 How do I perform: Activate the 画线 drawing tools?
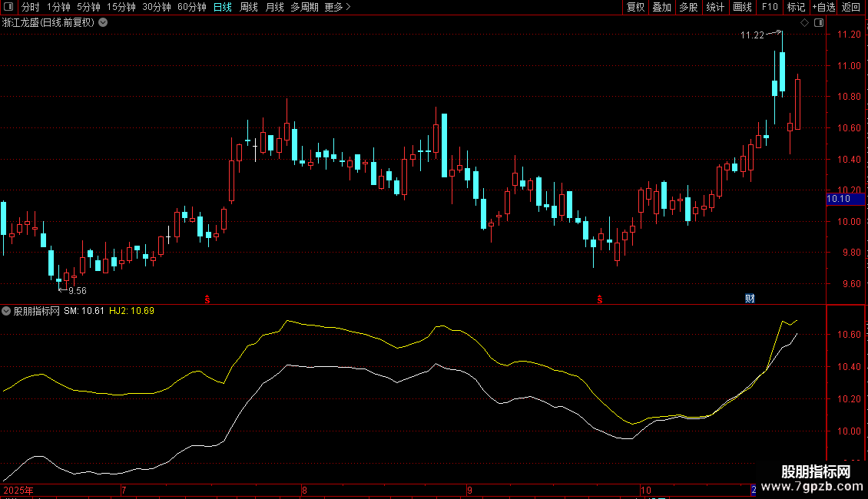(742, 7)
